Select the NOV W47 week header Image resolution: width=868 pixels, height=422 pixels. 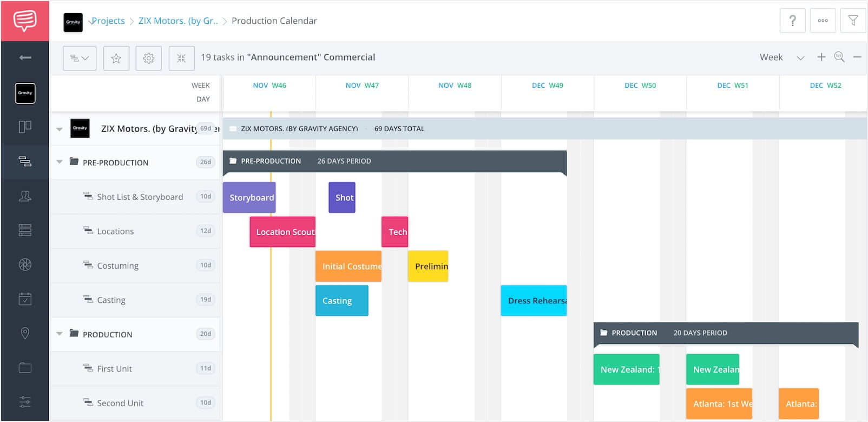pos(362,86)
